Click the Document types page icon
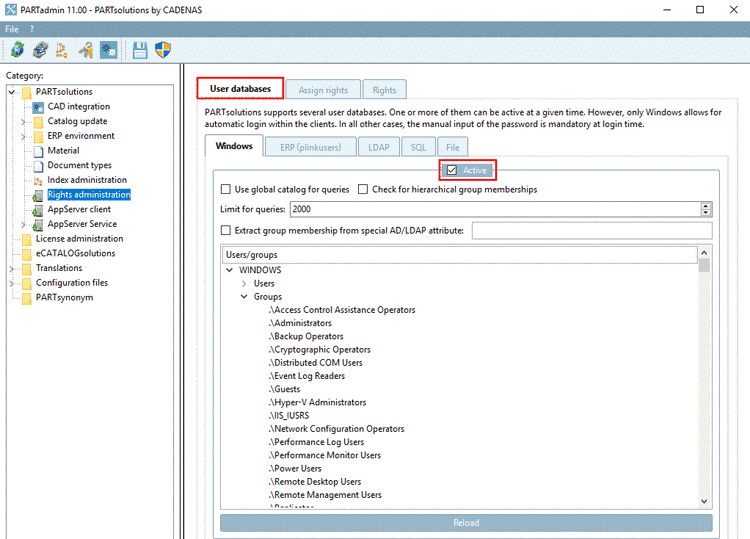Screen dimensions: 750x539 click(x=38, y=166)
